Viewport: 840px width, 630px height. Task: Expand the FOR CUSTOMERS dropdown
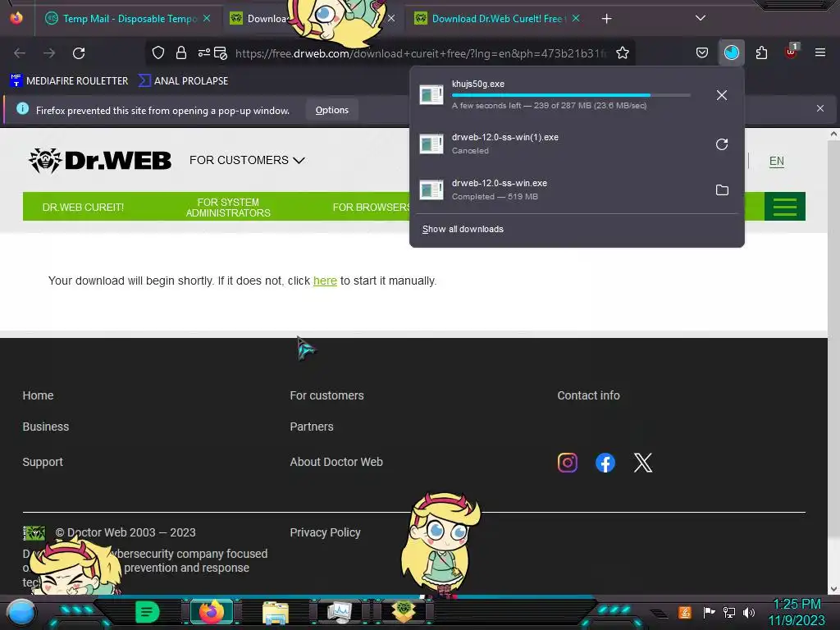(247, 160)
